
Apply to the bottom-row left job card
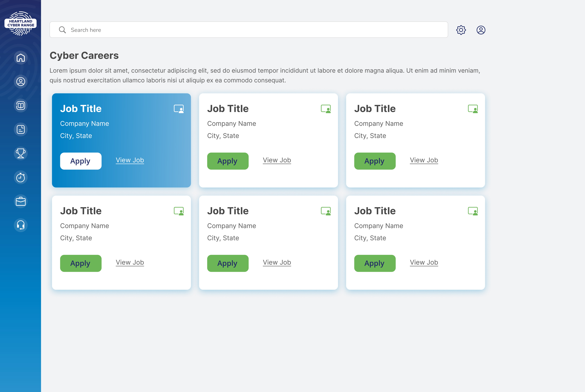point(81,263)
